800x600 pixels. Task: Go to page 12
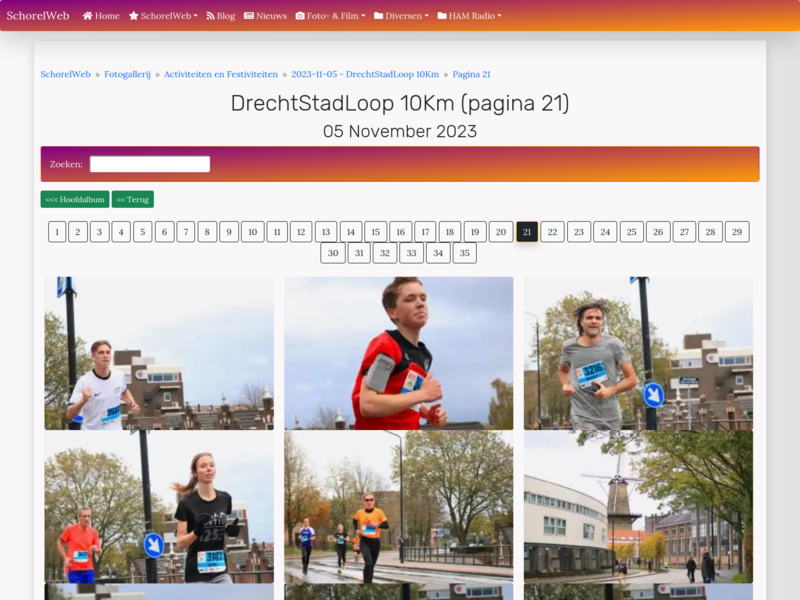pyautogui.click(x=301, y=232)
